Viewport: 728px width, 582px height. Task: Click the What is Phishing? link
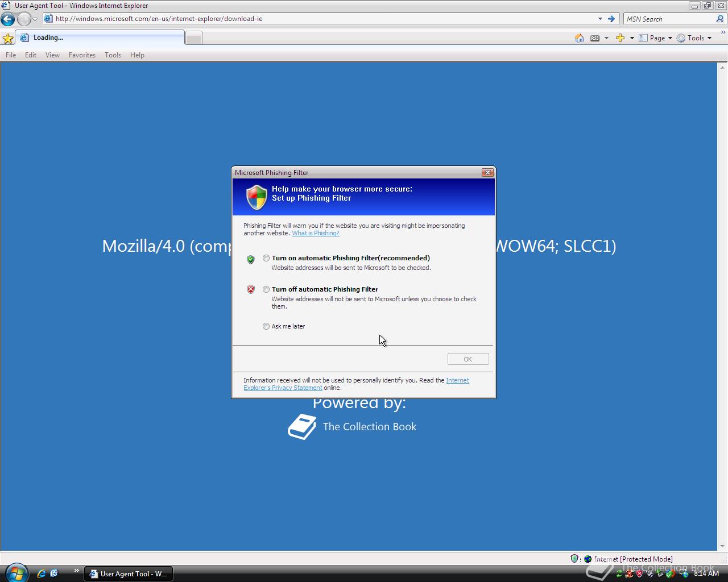click(x=316, y=233)
